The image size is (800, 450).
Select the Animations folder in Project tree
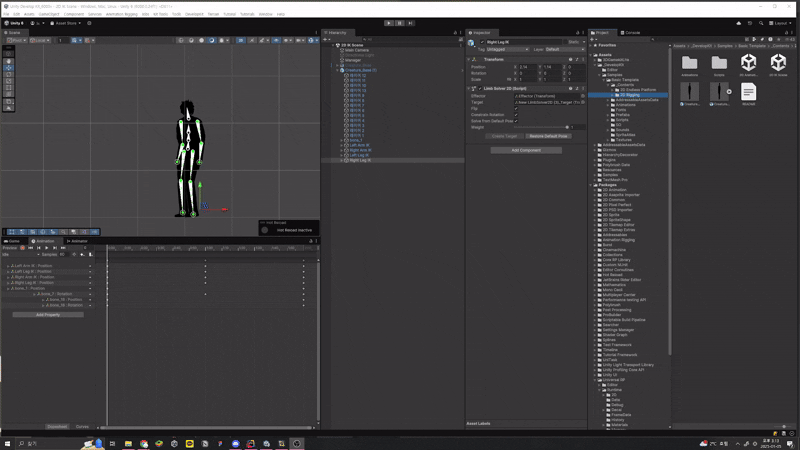click(x=626, y=105)
